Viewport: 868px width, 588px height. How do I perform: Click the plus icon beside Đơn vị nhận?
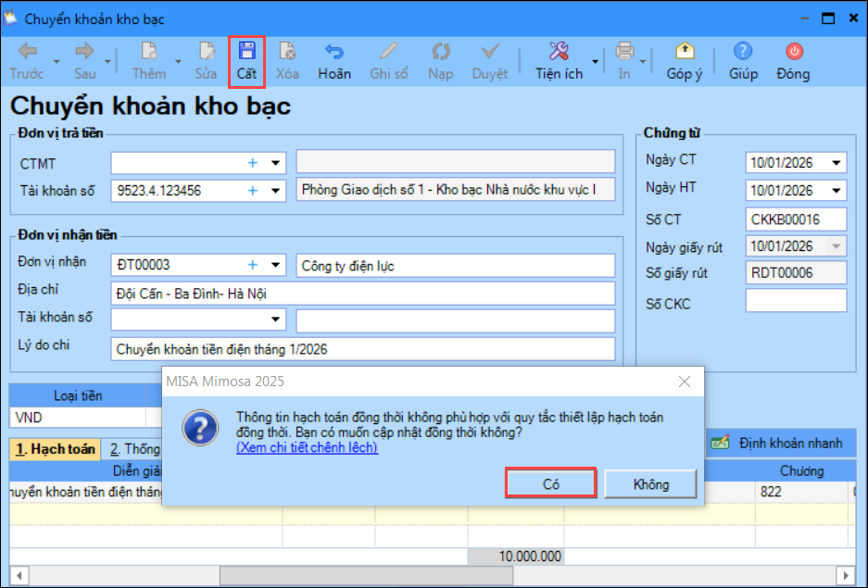(252, 266)
